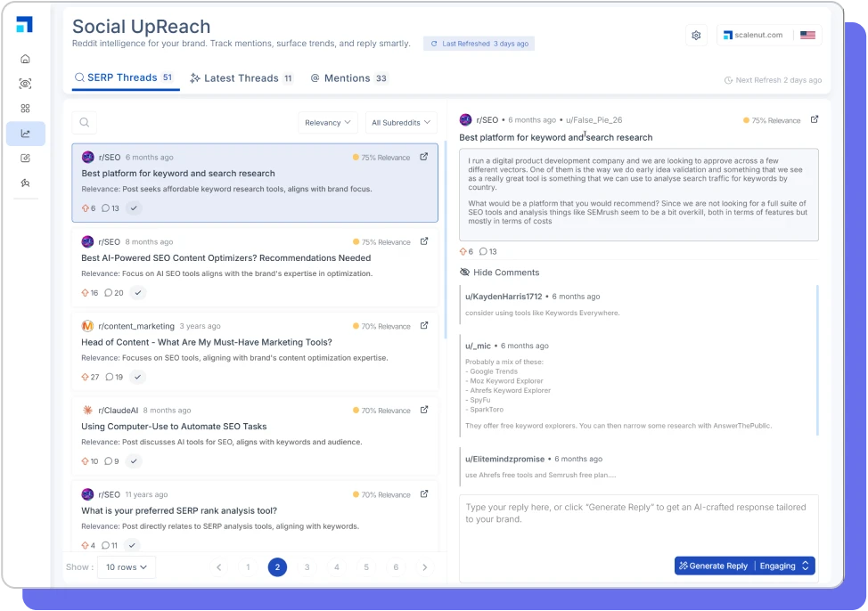This screenshot has width=868, height=611.
Task: Click 'Next Refresh 2 days ago' text
Action: pyautogui.click(x=774, y=80)
